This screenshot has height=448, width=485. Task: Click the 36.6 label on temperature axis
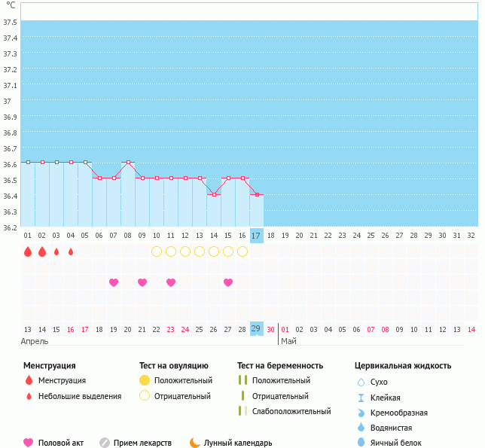click(x=10, y=164)
